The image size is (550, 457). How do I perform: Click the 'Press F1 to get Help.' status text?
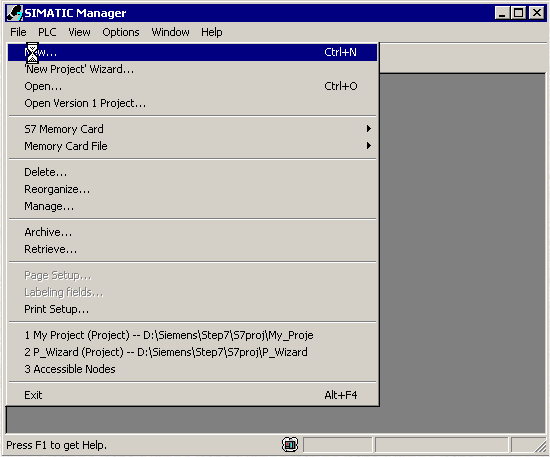point(56,445)
